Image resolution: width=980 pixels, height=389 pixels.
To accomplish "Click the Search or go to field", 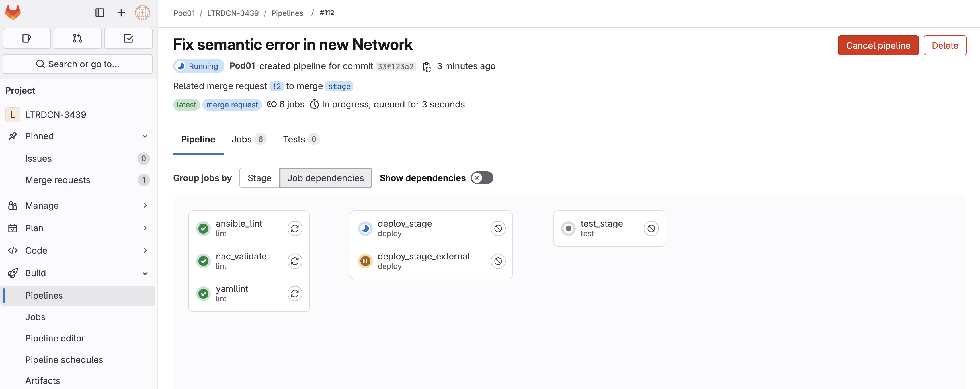I will [78, 64].
